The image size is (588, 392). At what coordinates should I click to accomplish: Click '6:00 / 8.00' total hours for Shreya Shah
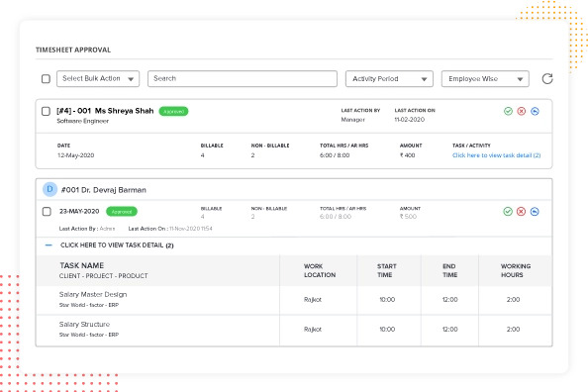[x=335, y=155]
